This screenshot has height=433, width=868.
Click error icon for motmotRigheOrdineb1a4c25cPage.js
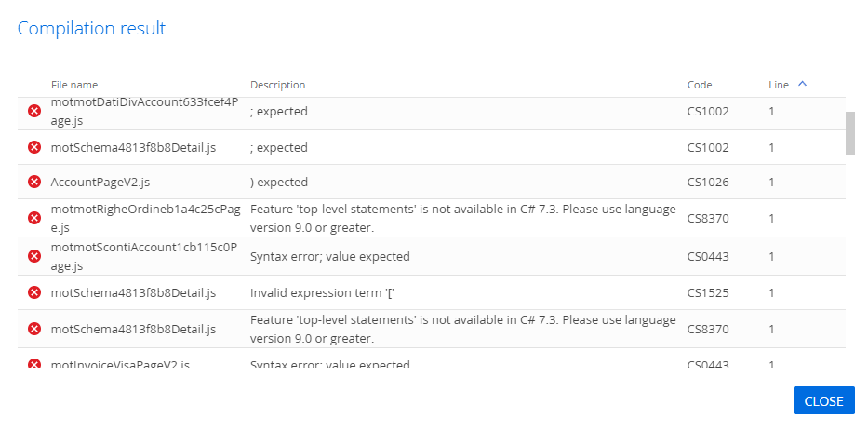point(34,218)
